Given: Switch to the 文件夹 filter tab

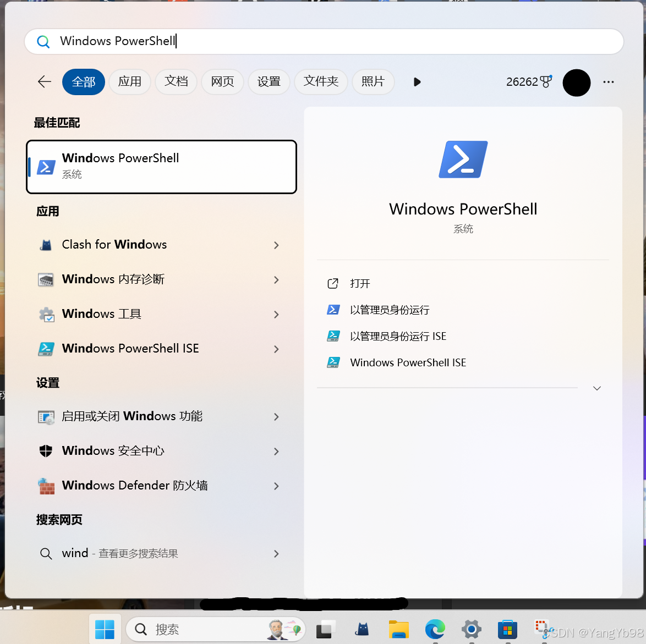Looking at the screenshot, I should pyautogui.click(x=321, y=81).
